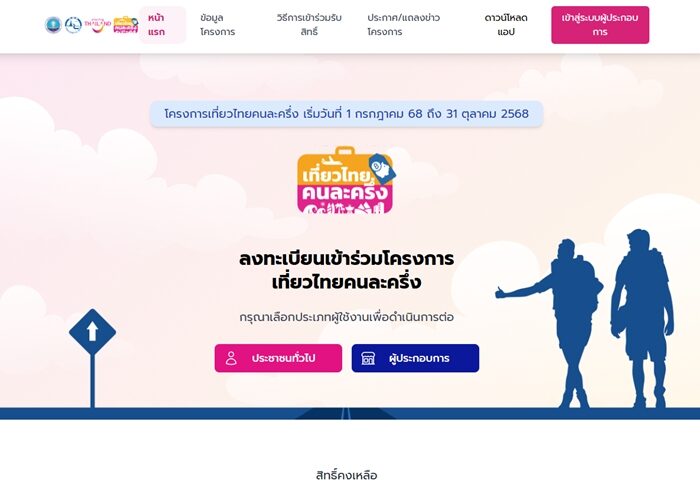The height and width of the screenshot is (488, 700).
Task: Click เข้าสู่ระบบผู้ประกอบการ button
Action: pyautogui.click(x=600, y=25)
